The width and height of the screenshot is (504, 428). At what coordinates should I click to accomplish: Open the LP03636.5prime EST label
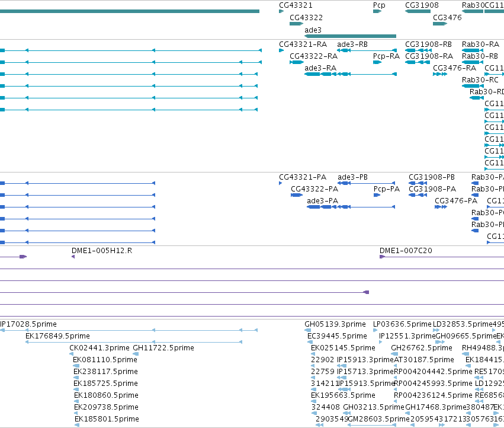coord(402,324)
